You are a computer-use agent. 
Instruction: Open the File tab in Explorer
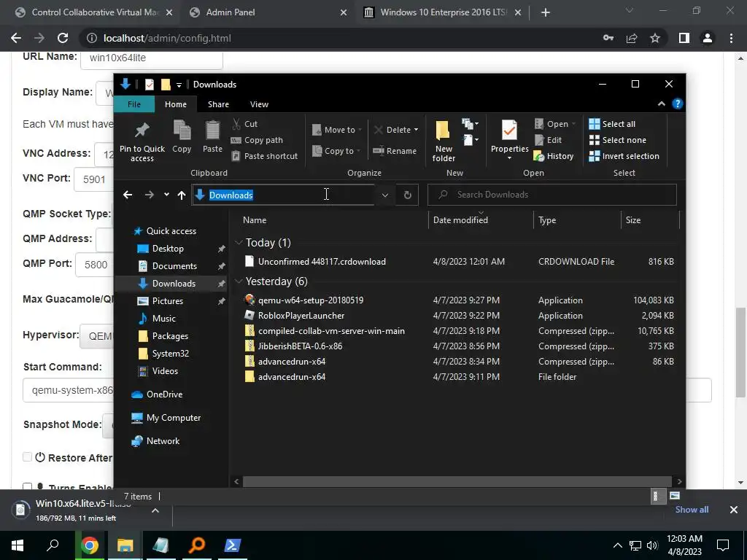(134, 104)
